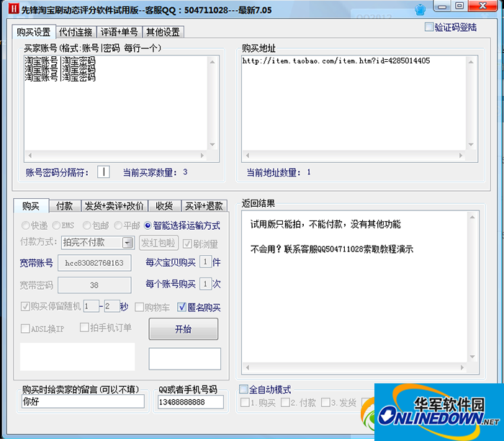Viewport: 504px width, 441px height.
Task: Click right arrow of 返回结果 horizontal scrollbar
Action: [462, 367]
